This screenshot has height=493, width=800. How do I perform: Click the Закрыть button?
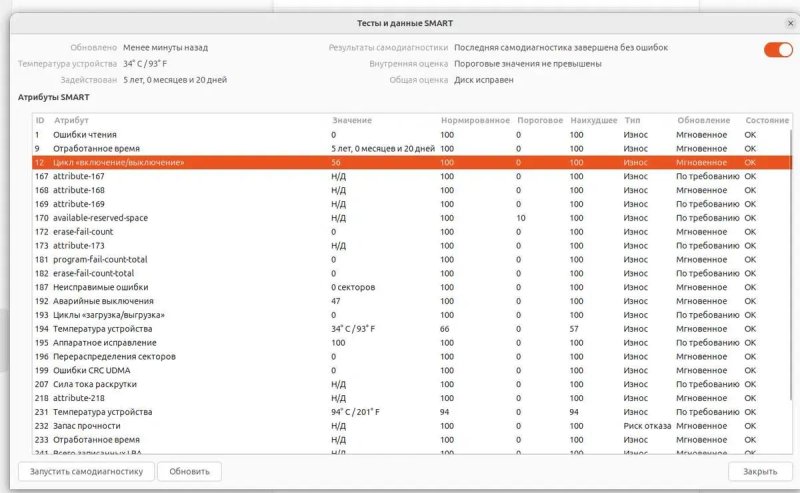pyautogui.click(x=760, y=471)
